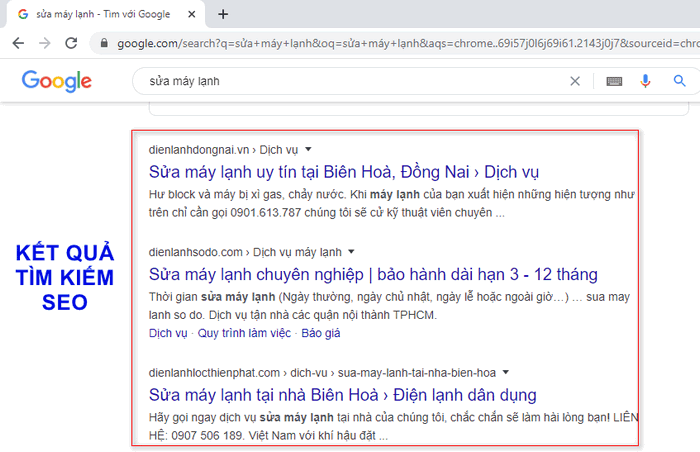Clear the search box text

coord(575,81)
